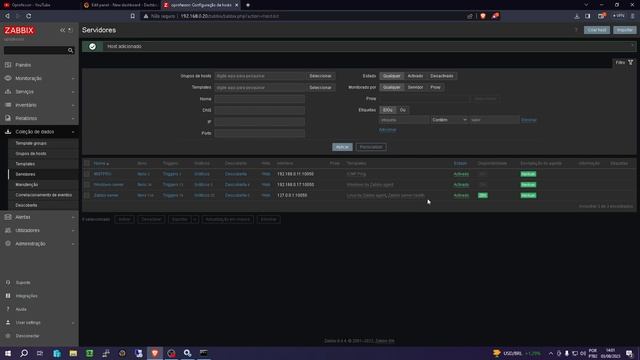Viewport: 640px width, 360px height.
Task: Select the Ou option for Etiquetas
Action: pyautogui.click(x=402, y=110)
